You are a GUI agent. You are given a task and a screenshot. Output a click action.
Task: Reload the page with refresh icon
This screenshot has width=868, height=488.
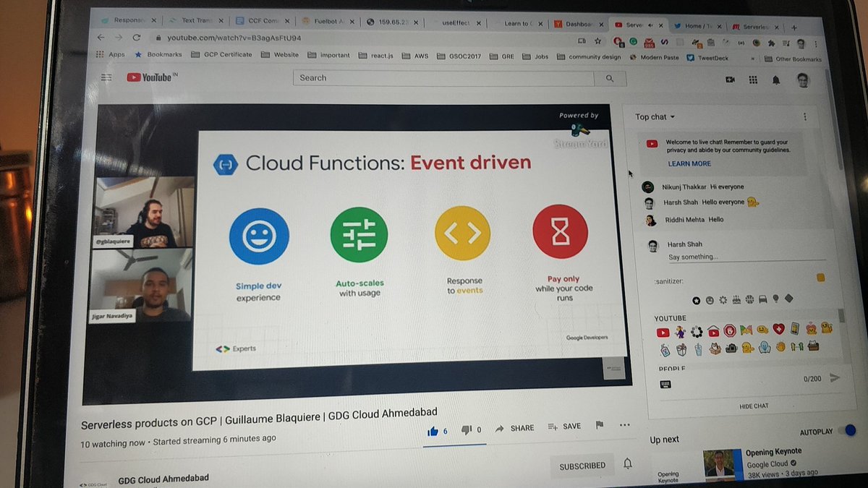136,37
